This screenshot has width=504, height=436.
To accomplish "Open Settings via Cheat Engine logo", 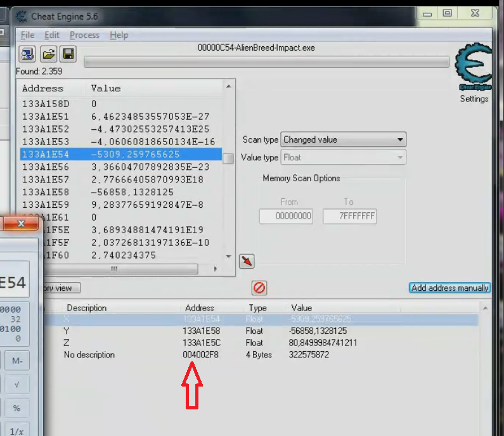I will 474,70.
